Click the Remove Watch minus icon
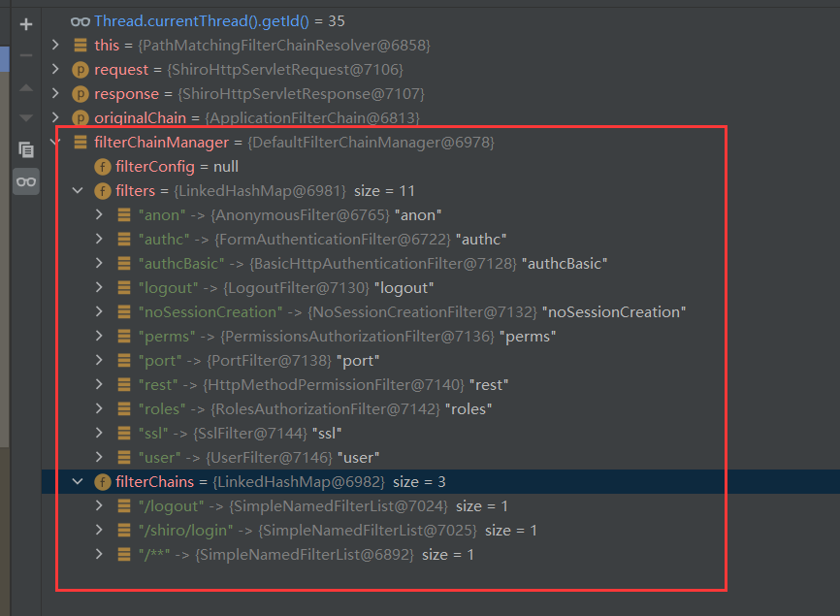 26,55
